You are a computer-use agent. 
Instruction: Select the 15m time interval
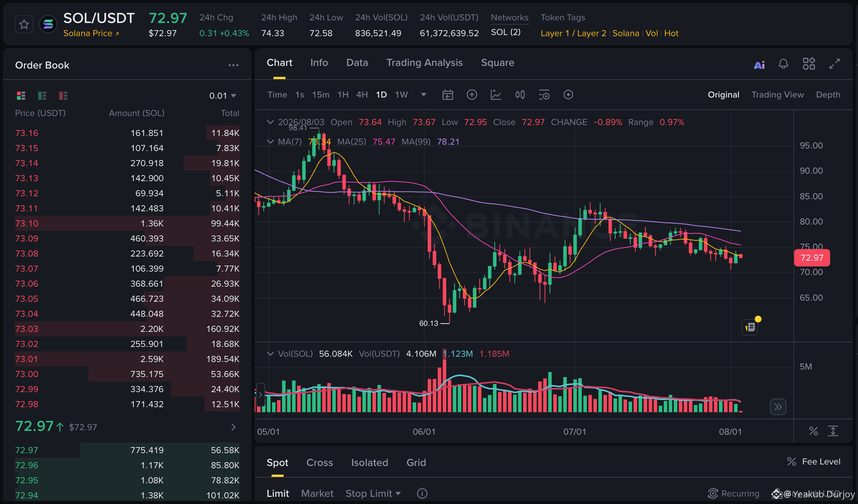321,95
